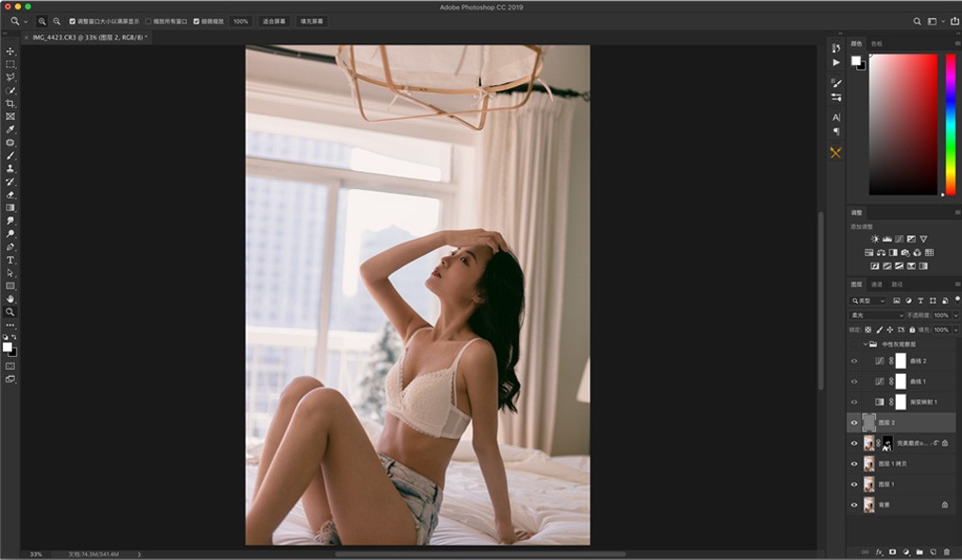Screen dimensions: 962x560
Task: Add a layer mask using bottom icon
Action: point(892,552)
